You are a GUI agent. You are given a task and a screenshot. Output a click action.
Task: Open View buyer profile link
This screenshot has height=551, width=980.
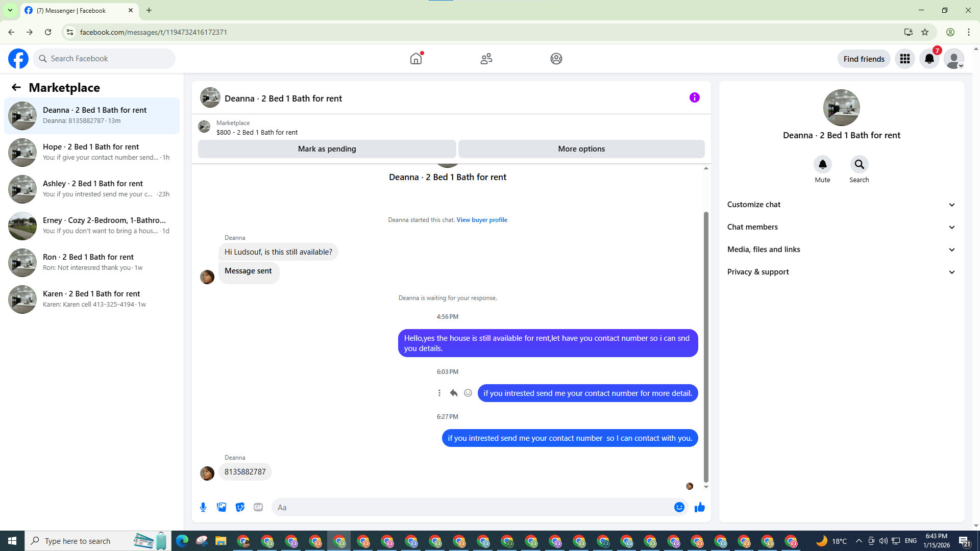[x=481, y=220]
